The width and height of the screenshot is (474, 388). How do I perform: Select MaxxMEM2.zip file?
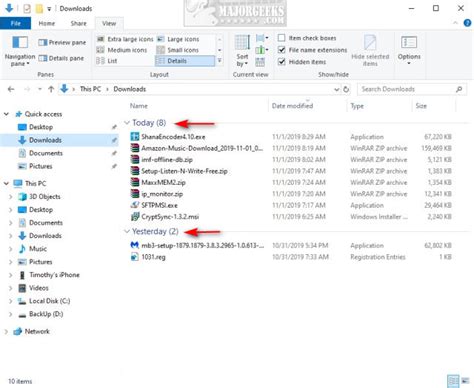click(x=163, y=183)
